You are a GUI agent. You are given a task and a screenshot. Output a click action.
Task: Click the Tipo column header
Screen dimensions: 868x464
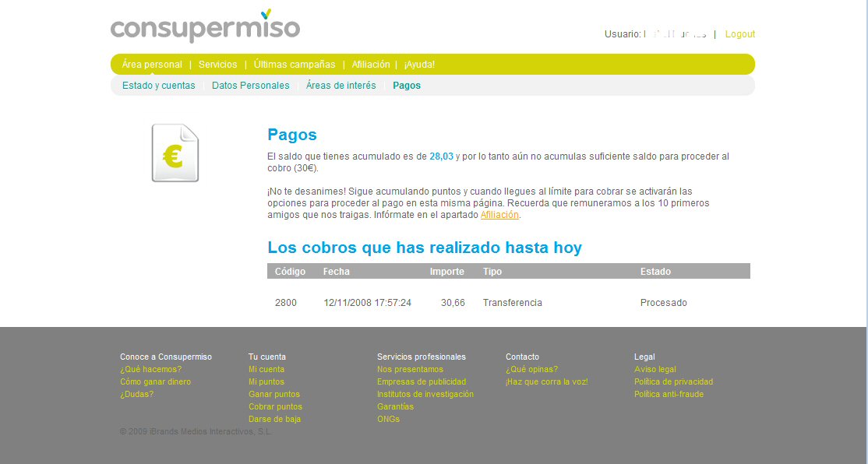(x=492, y=272)
